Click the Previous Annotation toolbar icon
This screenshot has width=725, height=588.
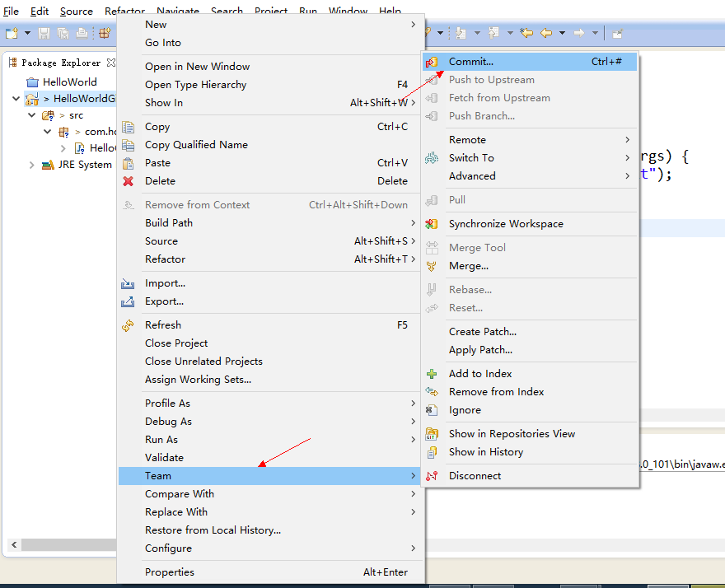493,33
